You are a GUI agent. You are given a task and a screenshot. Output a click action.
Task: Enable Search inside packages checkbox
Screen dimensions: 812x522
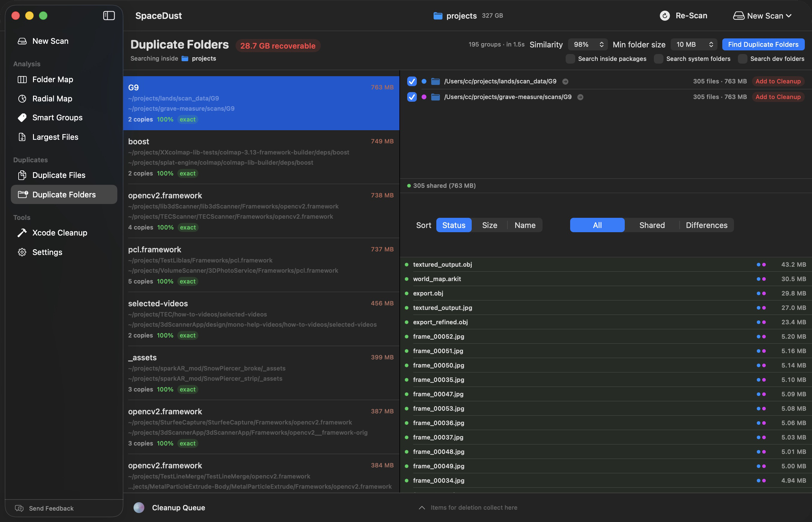(570, 58)
